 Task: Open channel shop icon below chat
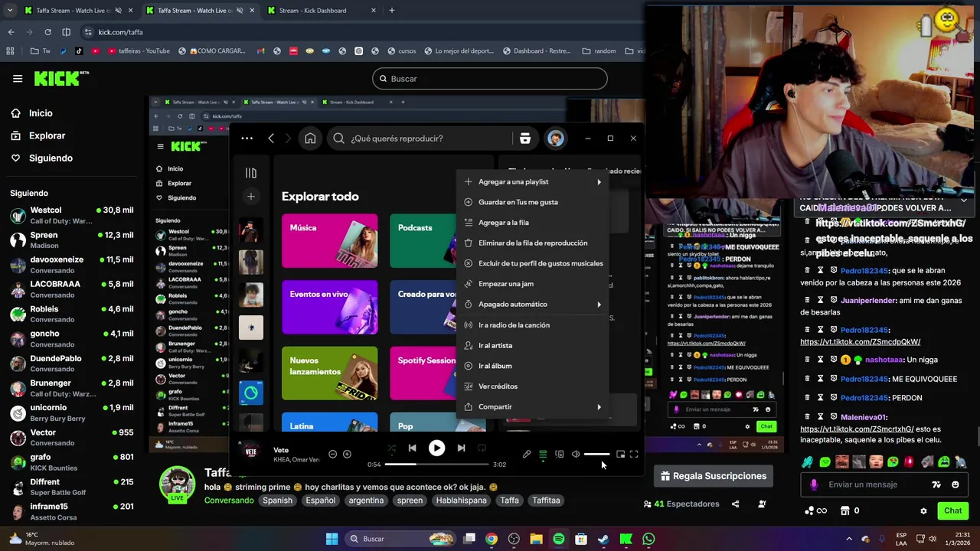[x=845, y=510]
